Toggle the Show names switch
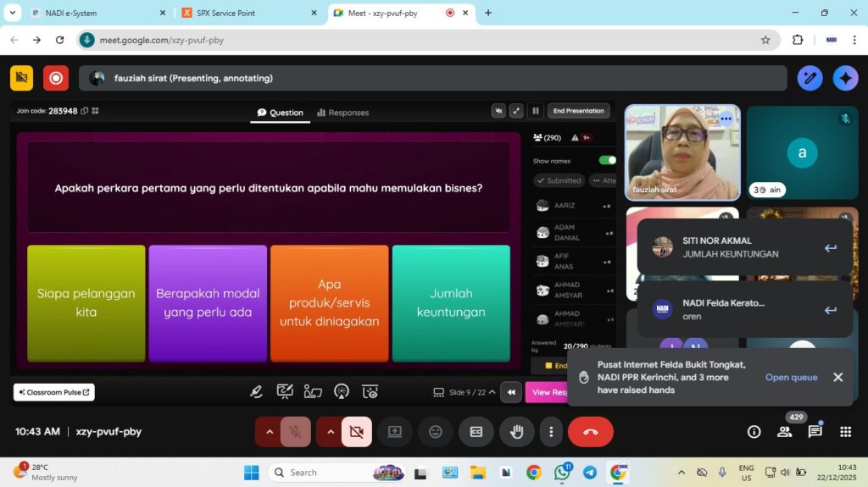 (607, 160)
